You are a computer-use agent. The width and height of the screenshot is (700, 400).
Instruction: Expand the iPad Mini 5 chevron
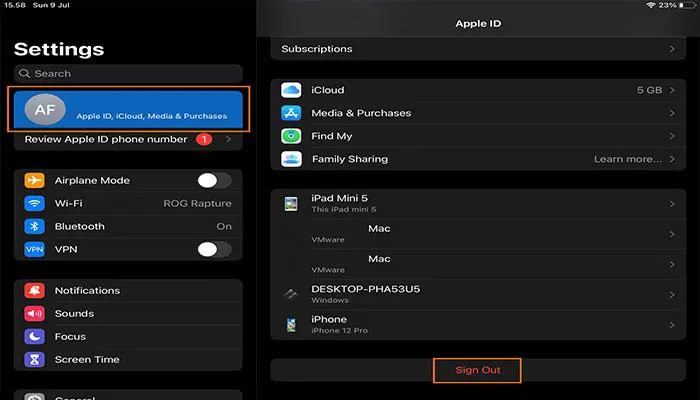(x=672, y=204)
